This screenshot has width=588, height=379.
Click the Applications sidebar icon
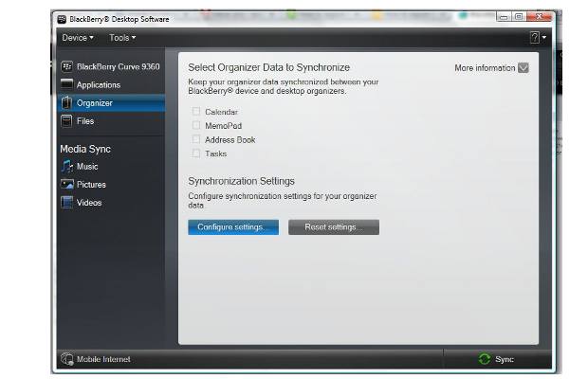pyautogui.click(x=66, y=84)
